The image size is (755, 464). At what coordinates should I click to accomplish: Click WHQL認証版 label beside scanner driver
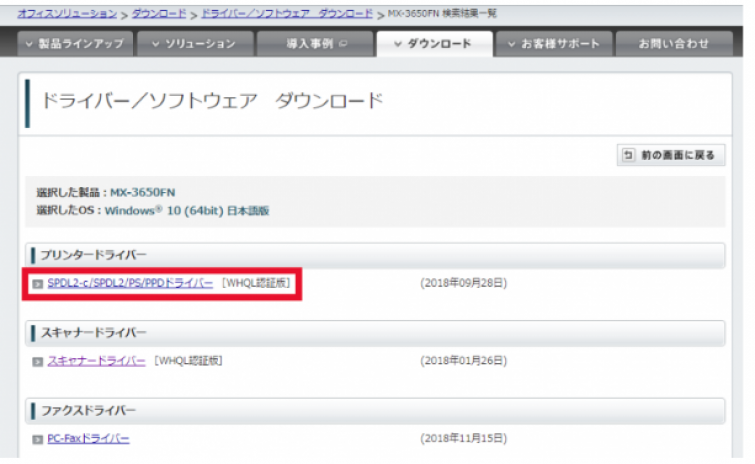188,361
